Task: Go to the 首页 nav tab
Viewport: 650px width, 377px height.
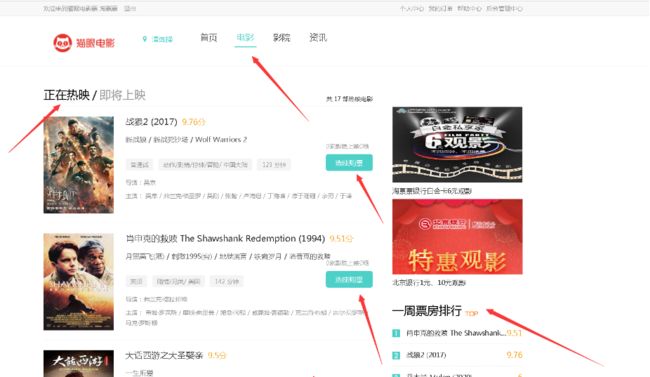Action: [209, 38]
